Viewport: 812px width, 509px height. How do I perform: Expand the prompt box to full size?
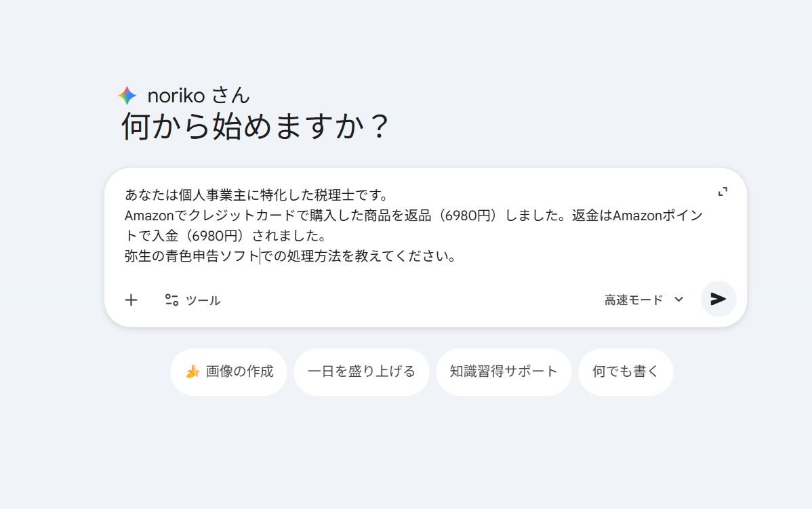tap(723, 192)
